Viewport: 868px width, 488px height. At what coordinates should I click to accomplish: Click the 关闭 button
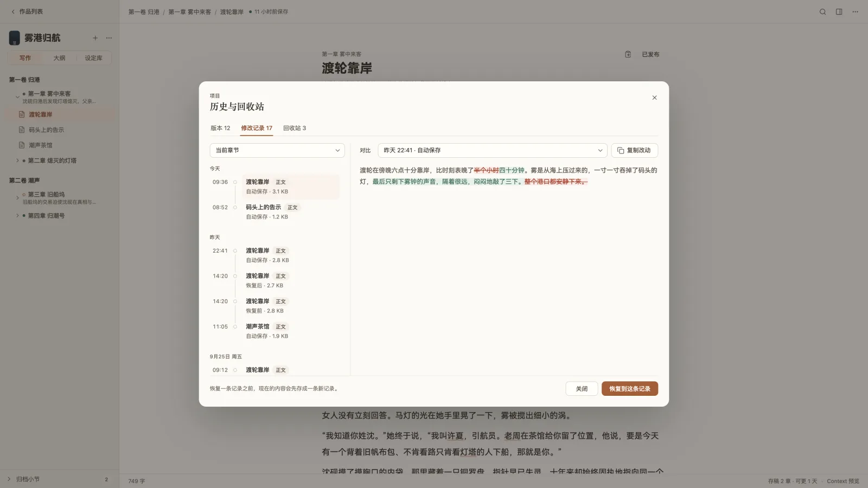pos(582,389)
